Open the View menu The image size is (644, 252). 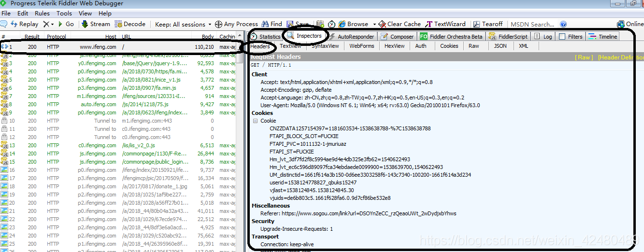[85, 14]
